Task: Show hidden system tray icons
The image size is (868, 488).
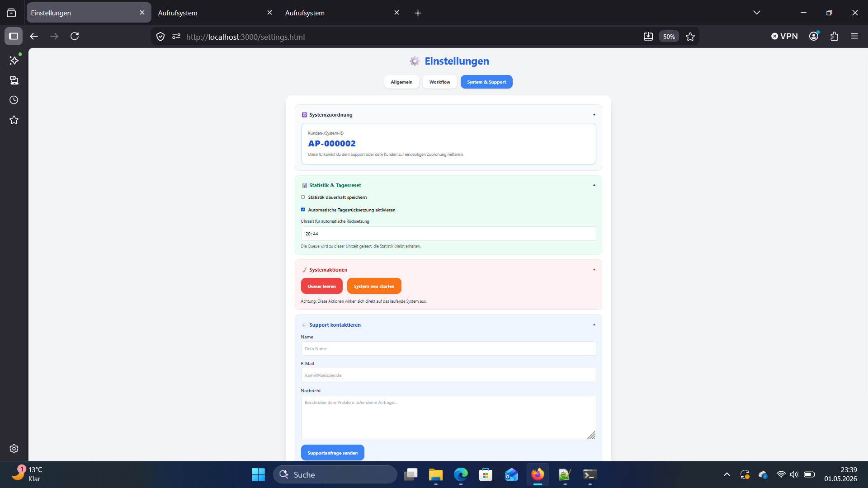Action: pyautogui.click(x=726, y=474)
